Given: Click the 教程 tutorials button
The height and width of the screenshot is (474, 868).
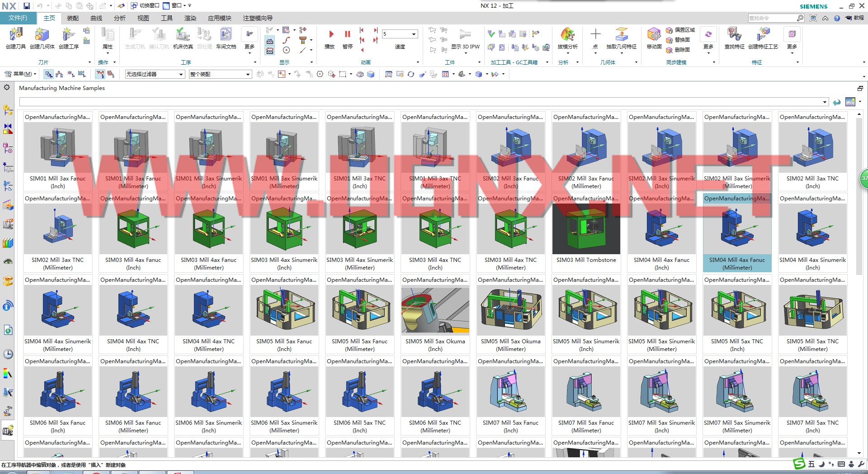Looking at the screenshot, I should pyautogui.click(x=855, y=18).
